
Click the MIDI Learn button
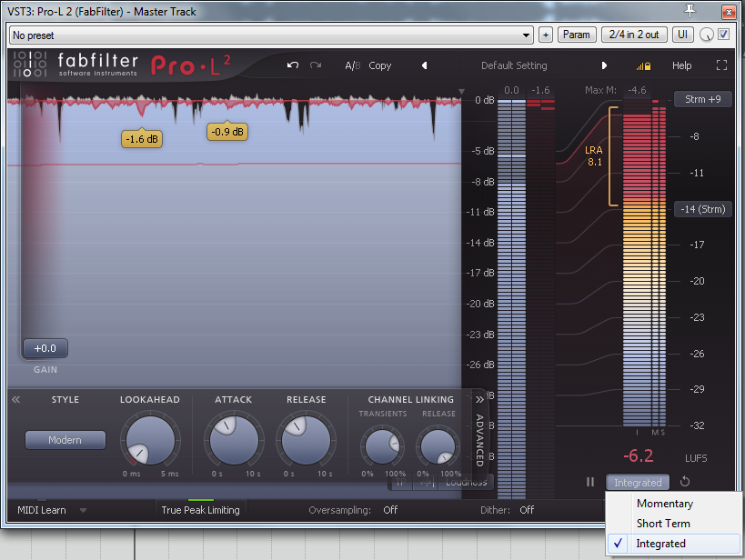click(42, 510)
